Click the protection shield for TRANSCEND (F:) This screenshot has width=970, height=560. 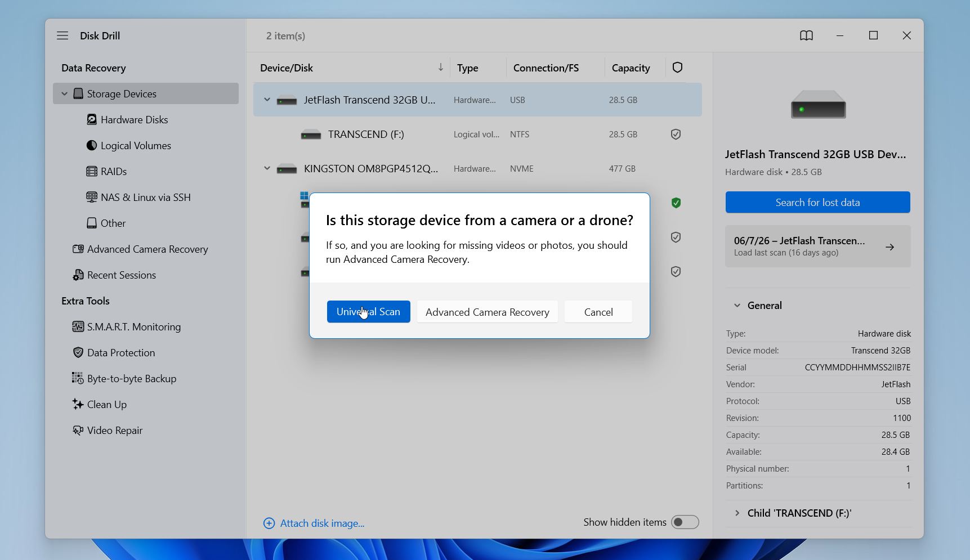(x=676, y=134)
